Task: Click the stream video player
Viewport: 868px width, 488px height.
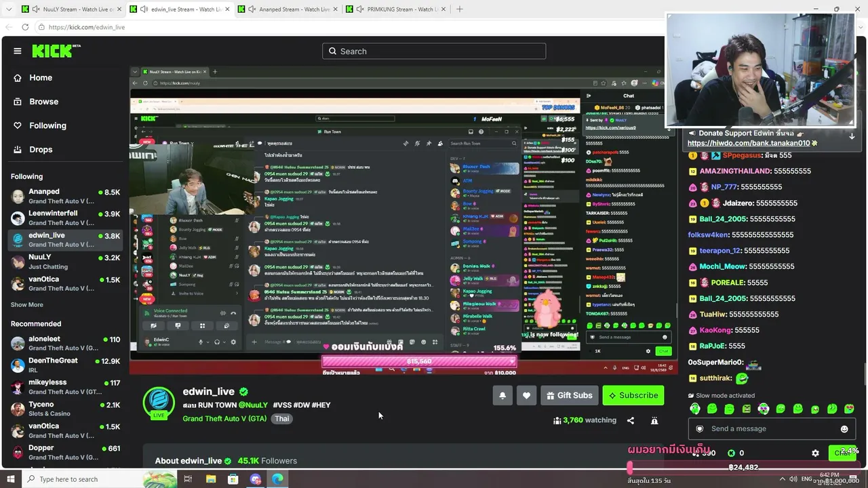Action: (x=403, y=220)
